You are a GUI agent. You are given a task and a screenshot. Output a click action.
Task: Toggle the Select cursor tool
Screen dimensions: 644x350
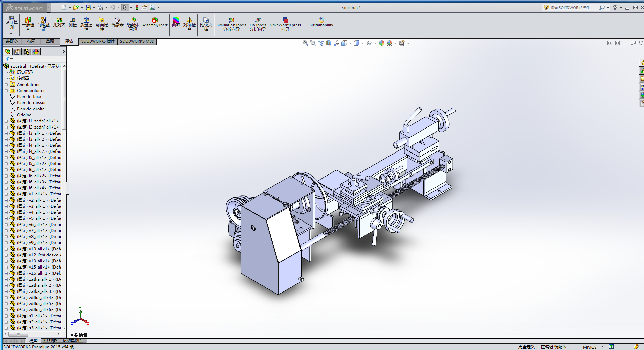[x=125, y=7]
